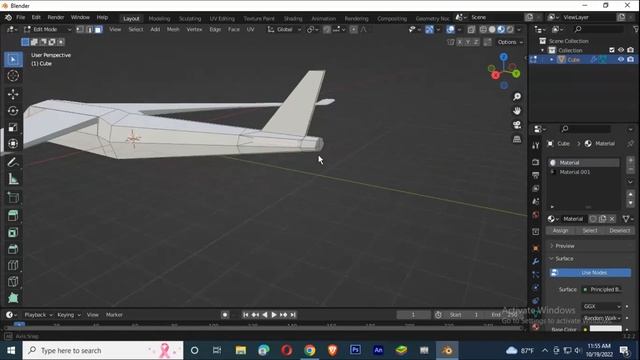640x360 pixels.
Task: Collapse Collection tree in outliner
Action: click(543, 50)
